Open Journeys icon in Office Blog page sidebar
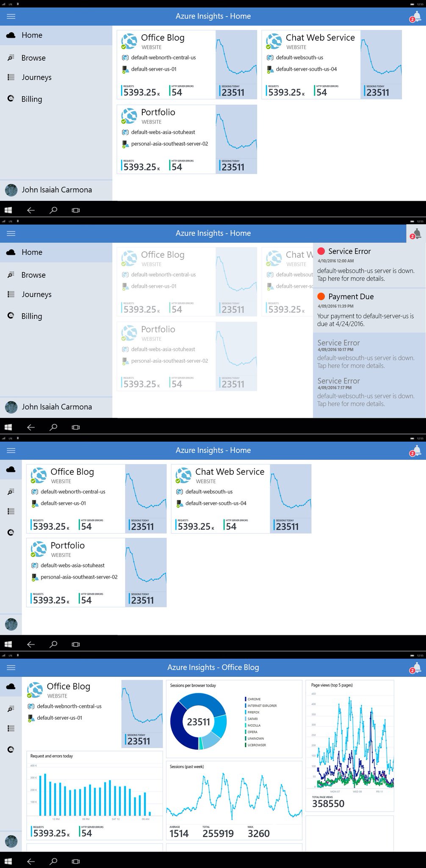The width and height of the screenshot is (426, 868). pos(11,728)
